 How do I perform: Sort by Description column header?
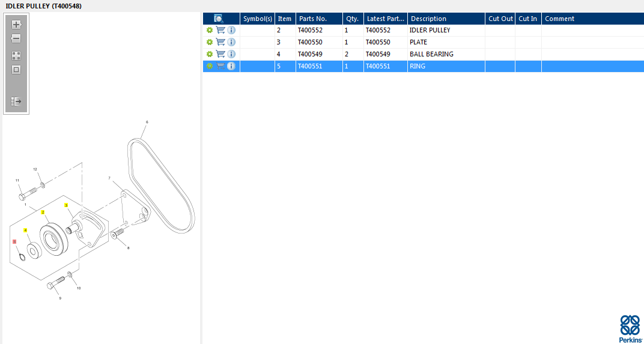446,19
